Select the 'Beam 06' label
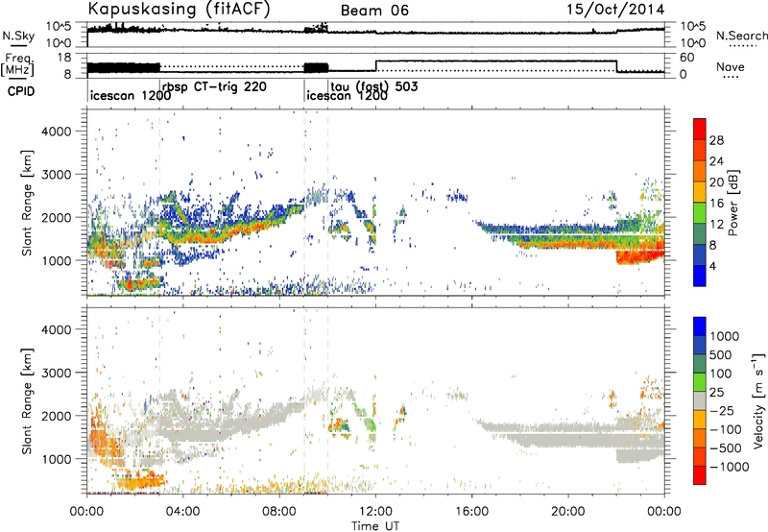768x532 pixels. click(374, 11)
